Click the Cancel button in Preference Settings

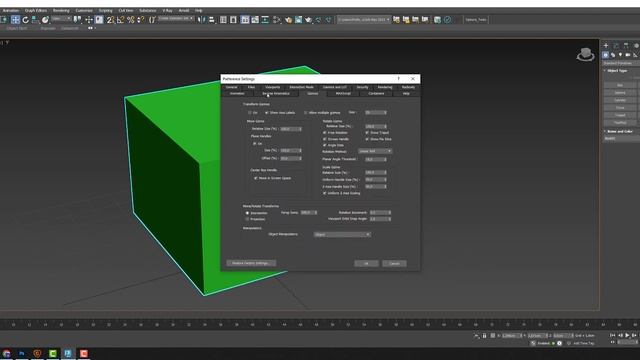click(394, 264)
